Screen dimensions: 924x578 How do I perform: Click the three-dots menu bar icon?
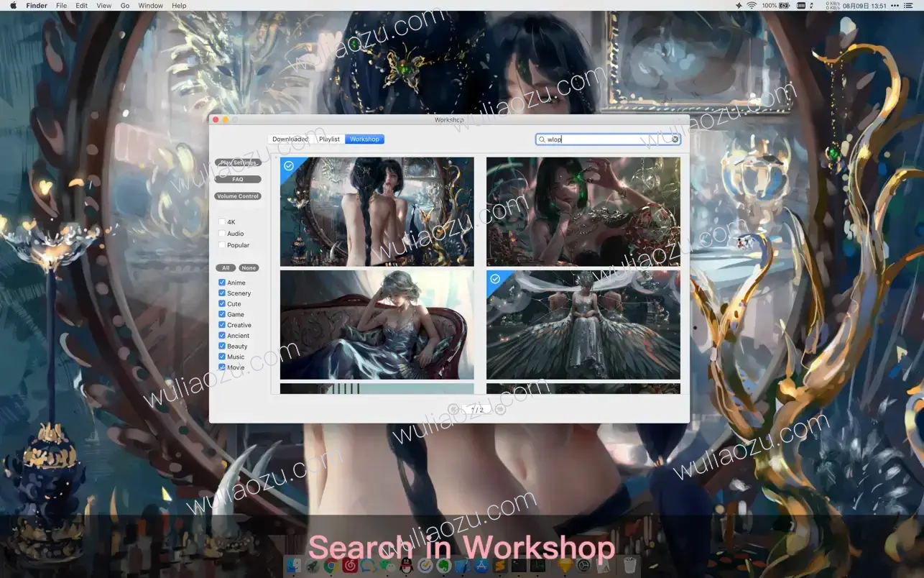coord(895,5)
